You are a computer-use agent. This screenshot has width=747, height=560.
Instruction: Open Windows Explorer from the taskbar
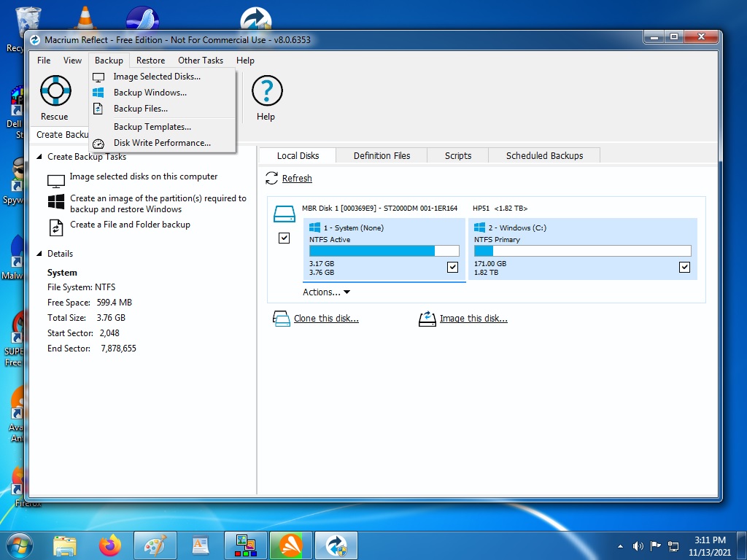(65, 545)
